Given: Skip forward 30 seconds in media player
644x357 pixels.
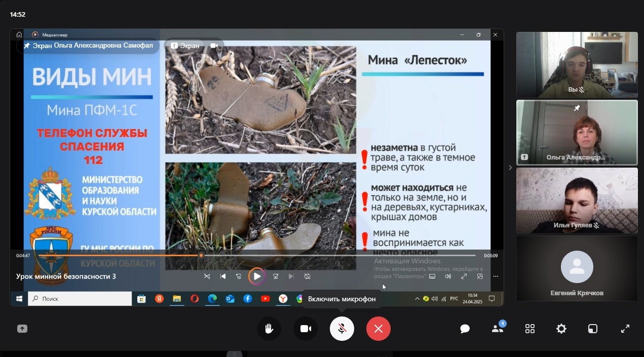Looking at the screenshot, I should point(276,276).
